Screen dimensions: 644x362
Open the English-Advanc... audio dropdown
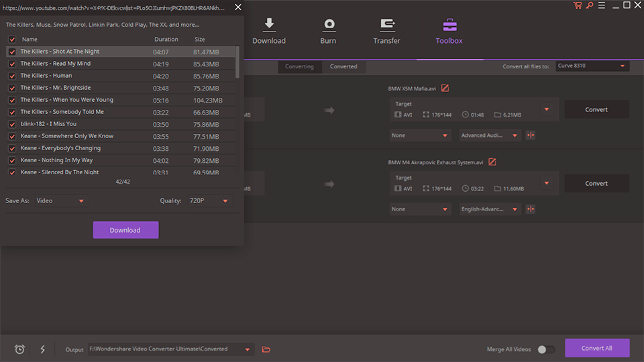(490, 209)
